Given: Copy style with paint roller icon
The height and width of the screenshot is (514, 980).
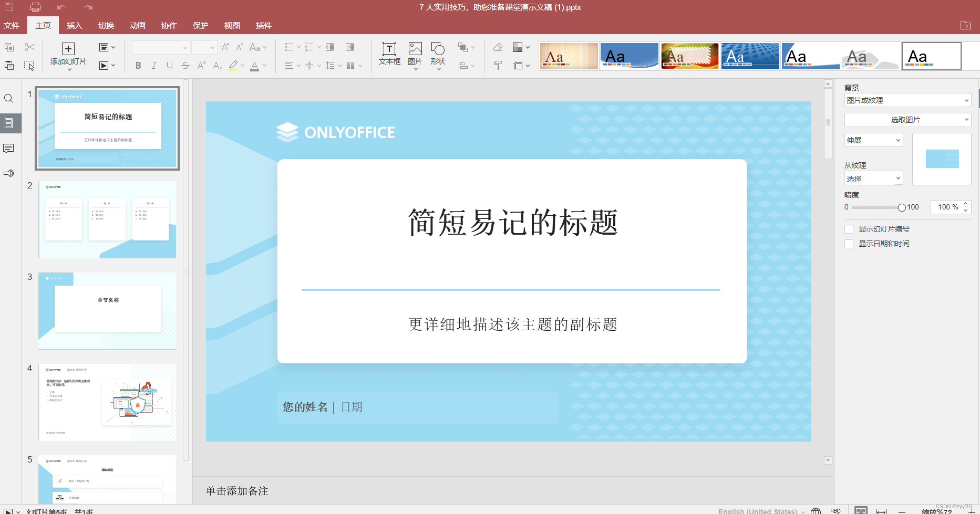Looking at the screenshot, I should pos(498,66).
